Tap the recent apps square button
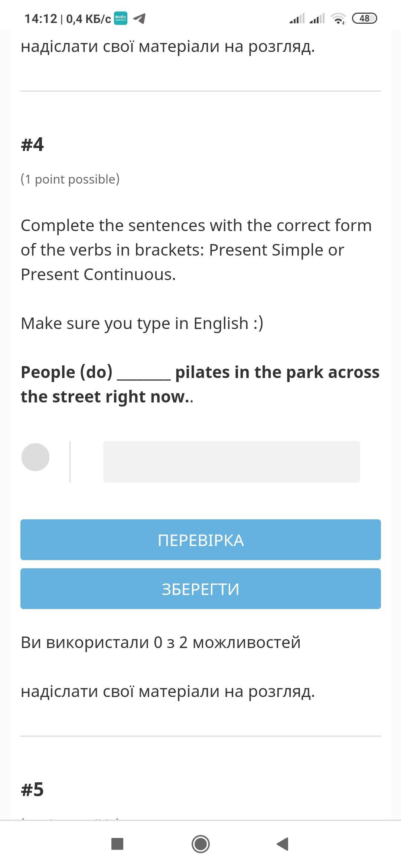401x868 pixels. pos(117,844)
